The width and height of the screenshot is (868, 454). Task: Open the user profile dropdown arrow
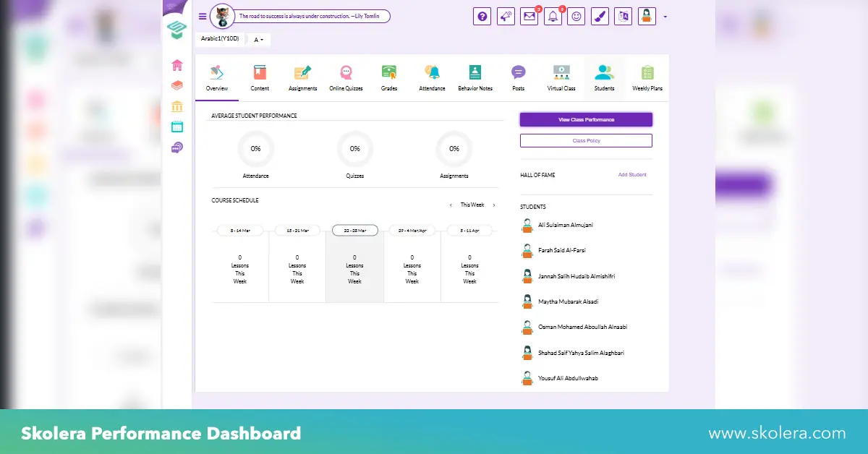(x=665, y=16)
